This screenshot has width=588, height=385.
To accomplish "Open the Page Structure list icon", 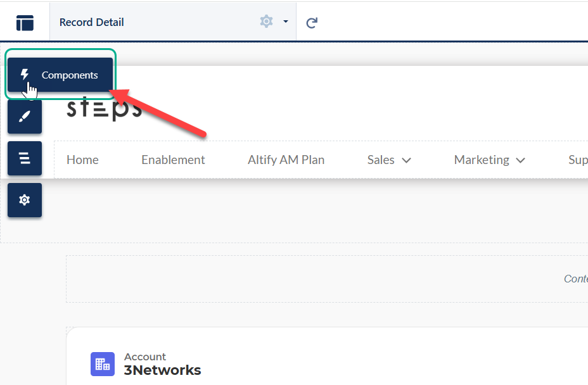I will pos(25,158).
